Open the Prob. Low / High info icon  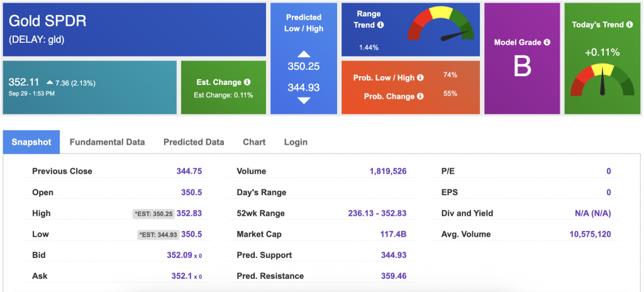[x=419, y=77]
